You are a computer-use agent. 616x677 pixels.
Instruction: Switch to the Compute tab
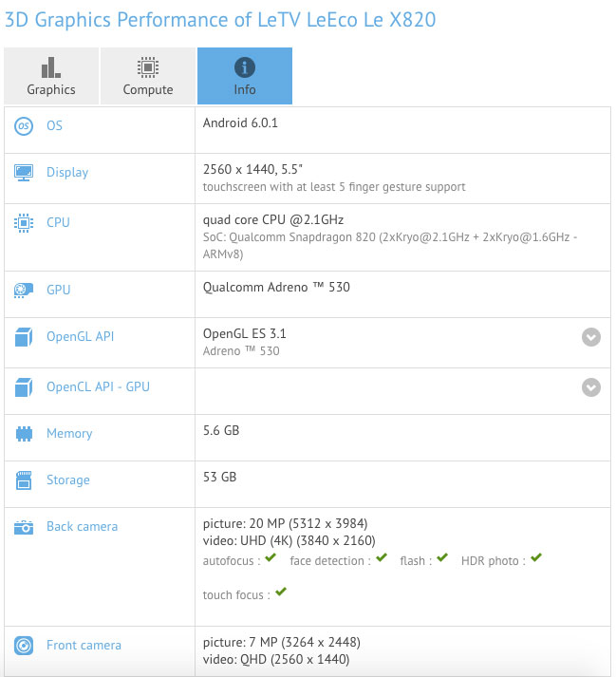[x=148, y=76]
